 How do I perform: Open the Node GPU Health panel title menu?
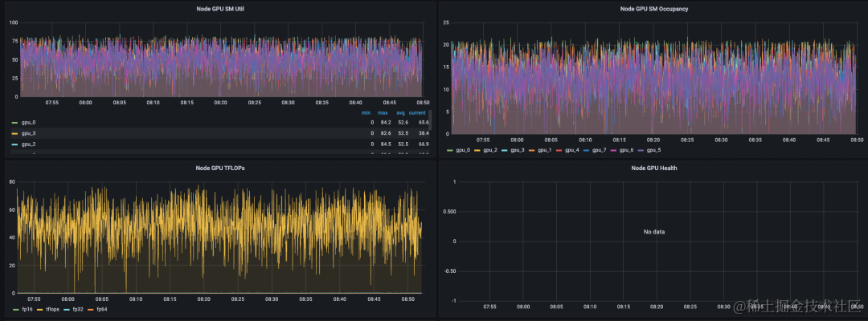tap(653, 168)
